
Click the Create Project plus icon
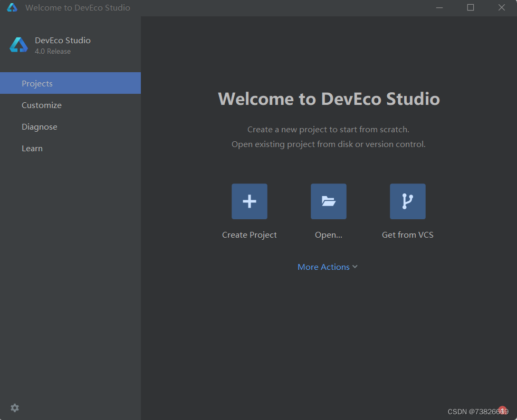249,201
